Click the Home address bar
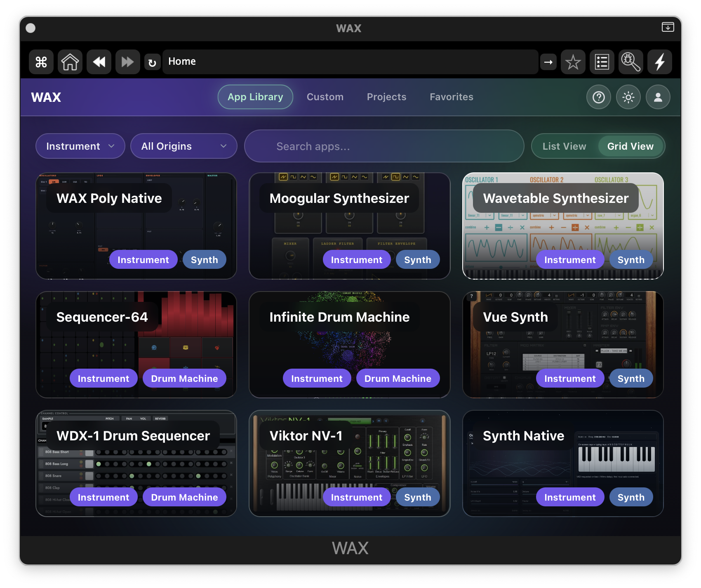Viewport: 701px width, 588px height. click(350, 62)
